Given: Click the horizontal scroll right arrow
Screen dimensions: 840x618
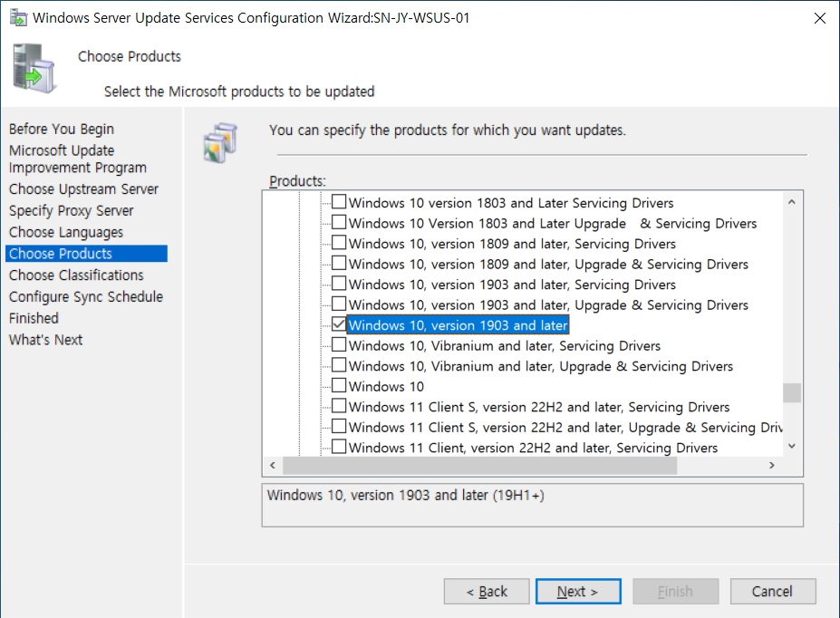Looking at the screenshot, I should pos(771,465).
